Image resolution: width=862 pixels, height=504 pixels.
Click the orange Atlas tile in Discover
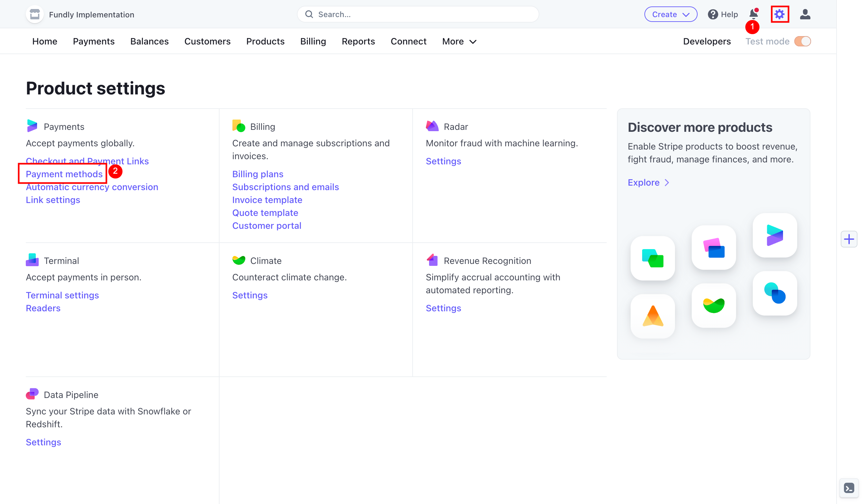point(653,316)
